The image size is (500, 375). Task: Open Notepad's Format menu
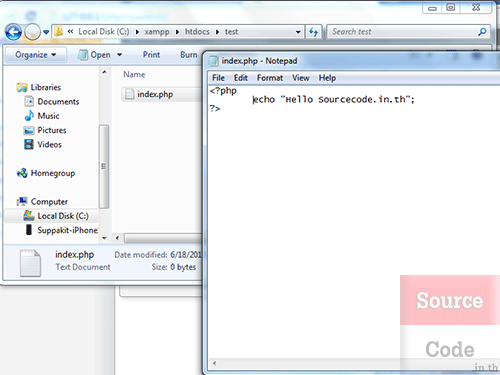270,78
